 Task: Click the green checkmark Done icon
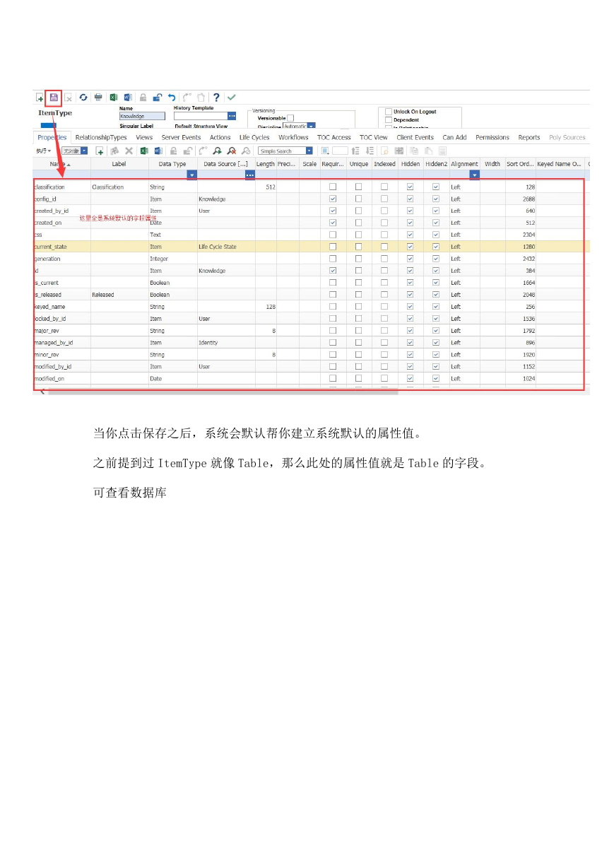[x=231, y=98]
